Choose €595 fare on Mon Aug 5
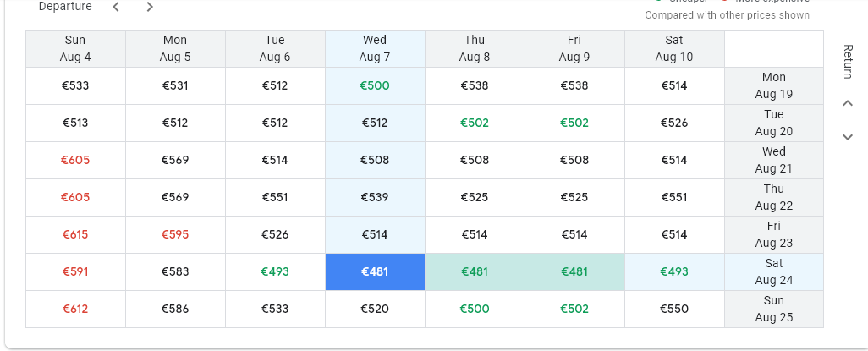This screenshot has height=351, width=868. [175, 235]
